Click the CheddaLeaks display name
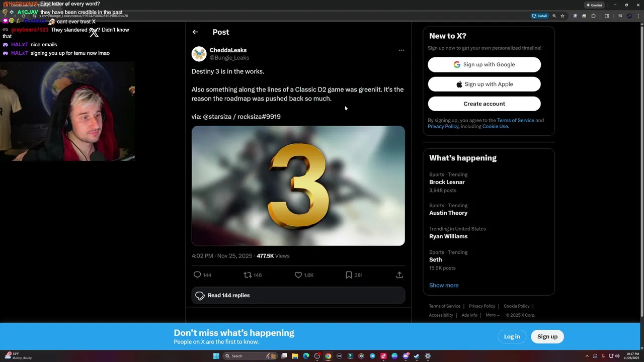The width and height of the screenshot is (644, 362). tap(228, 50)
